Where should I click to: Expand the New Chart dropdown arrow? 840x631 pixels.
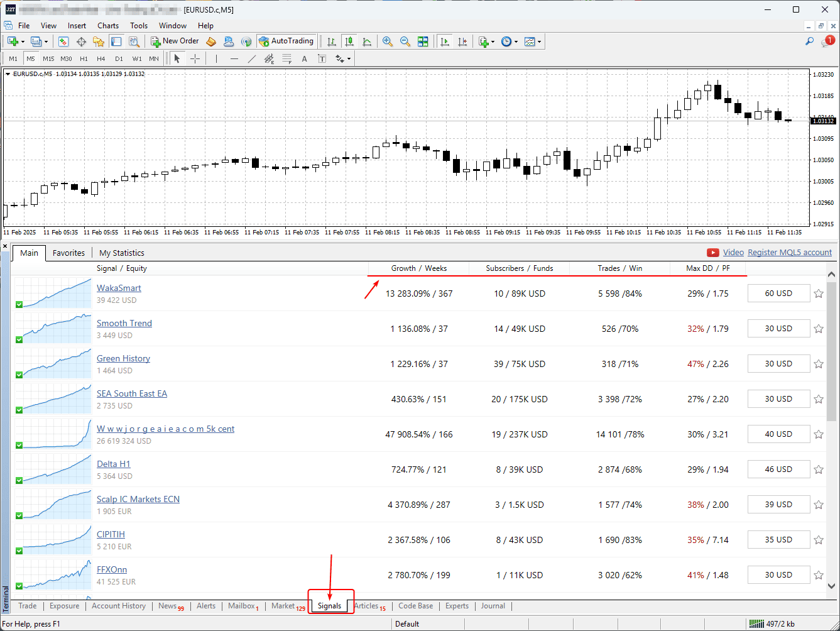pos(23,42)
